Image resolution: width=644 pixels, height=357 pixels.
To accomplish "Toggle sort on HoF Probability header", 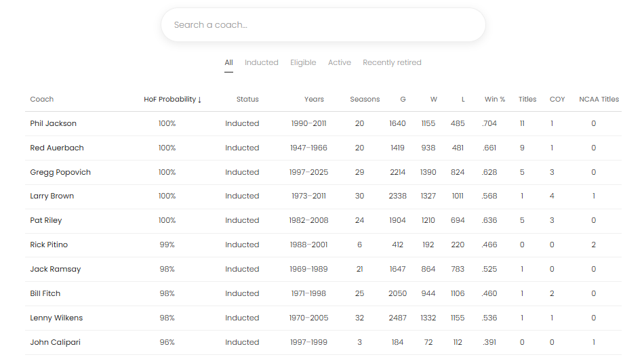I will pos(172,99).
